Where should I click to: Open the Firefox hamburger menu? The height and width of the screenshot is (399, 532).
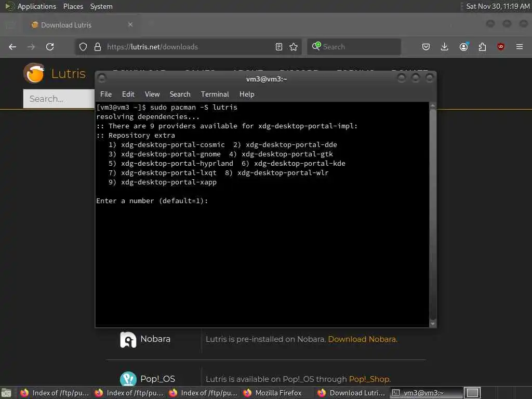coord(520,46)
